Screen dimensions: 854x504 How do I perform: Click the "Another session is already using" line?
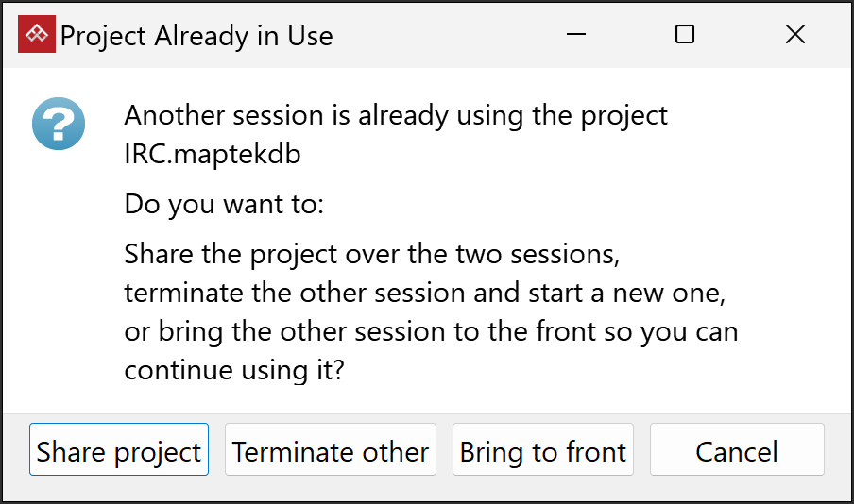click(x=396, y=116)
